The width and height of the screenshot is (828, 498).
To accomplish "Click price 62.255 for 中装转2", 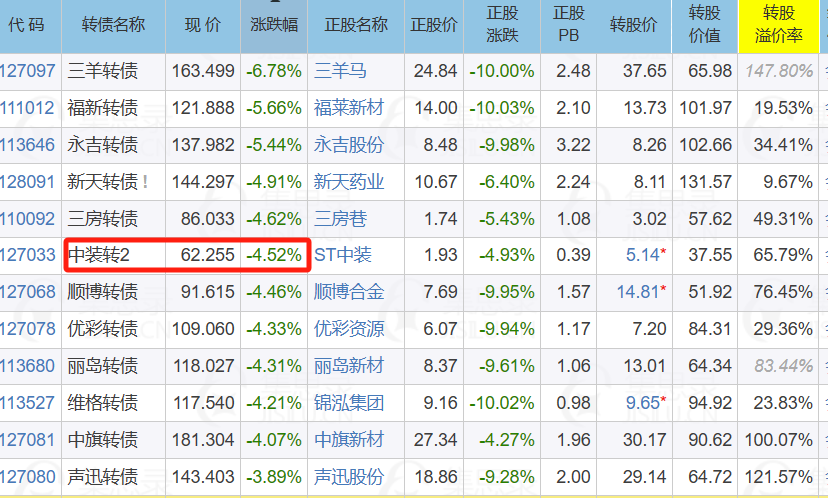I will 208,255.
